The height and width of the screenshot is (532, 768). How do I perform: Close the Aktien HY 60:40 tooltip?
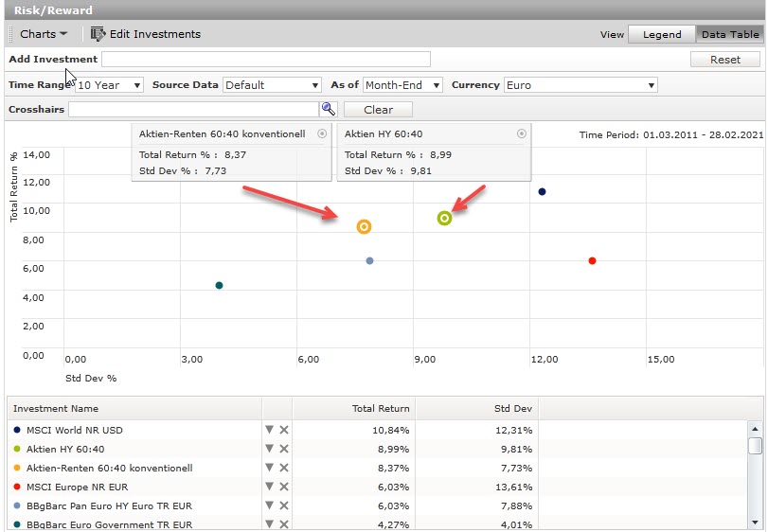click(521, 134)
